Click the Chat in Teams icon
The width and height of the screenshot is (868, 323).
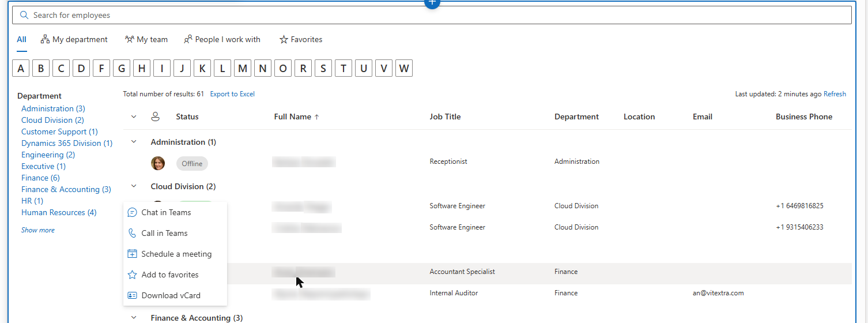[x=132, y=212]
